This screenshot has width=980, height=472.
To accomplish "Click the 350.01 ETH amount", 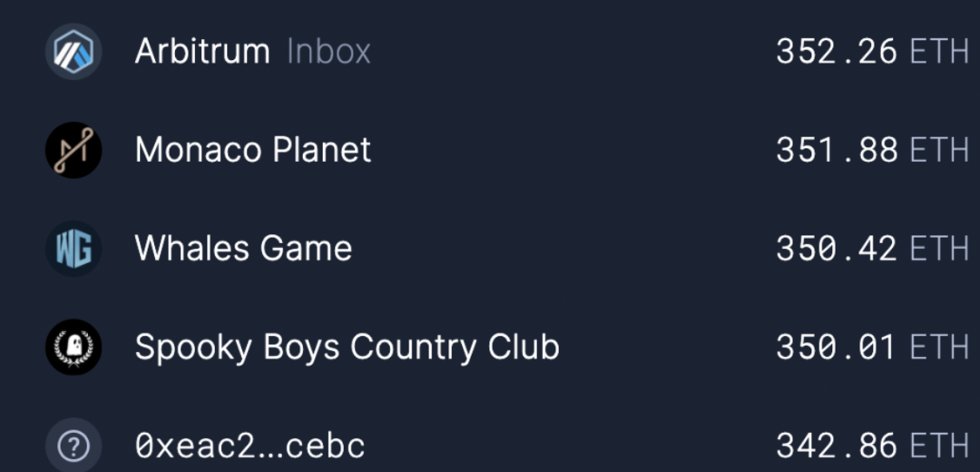I will (873, 348).
